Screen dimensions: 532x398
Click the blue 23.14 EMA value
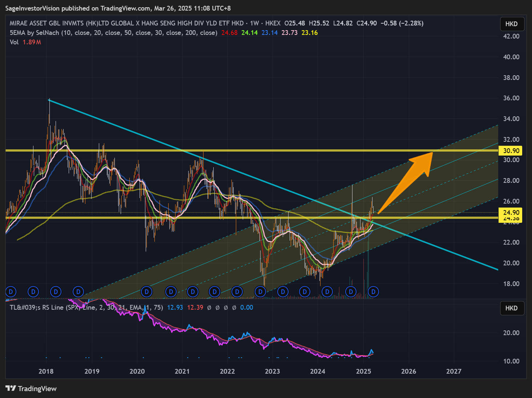[270, 33]
